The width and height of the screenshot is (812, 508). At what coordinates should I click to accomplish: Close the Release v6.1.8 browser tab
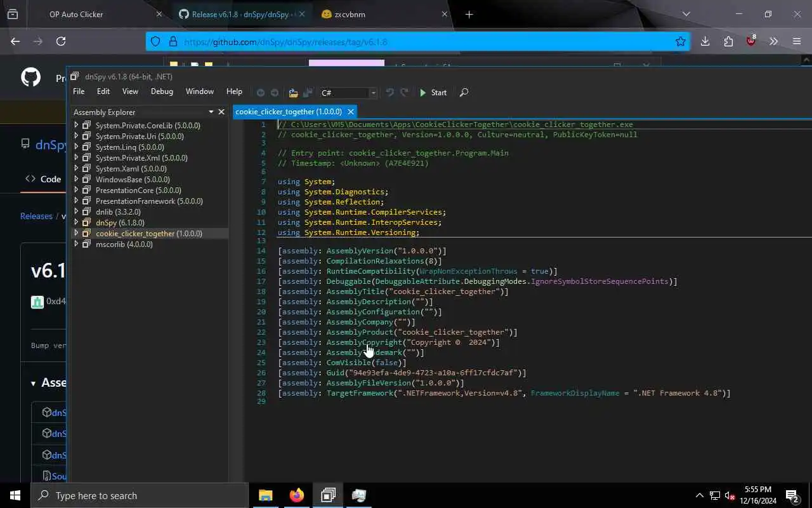[x=301, y=14]
